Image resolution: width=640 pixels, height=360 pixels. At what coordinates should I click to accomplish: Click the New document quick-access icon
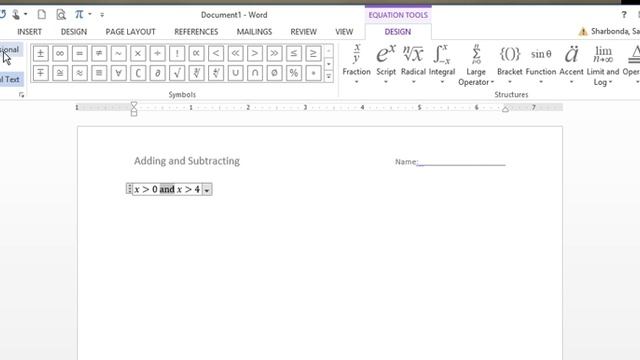[41, 15]
